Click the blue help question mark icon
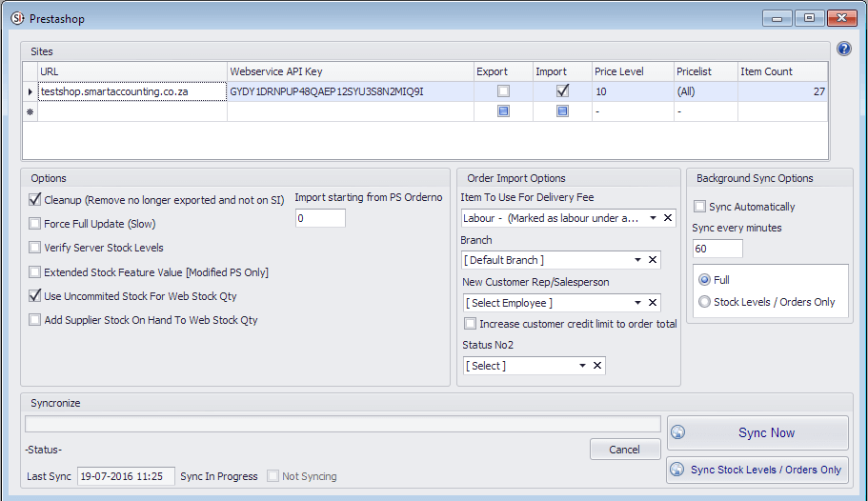Screen dimensions: 868x501 click(x=843, y=50)
